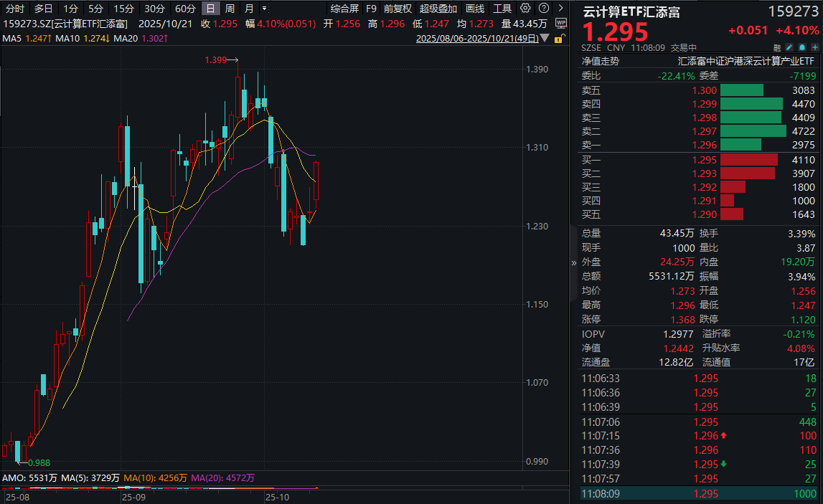Click the red triangle dropdown after the date range
Image resolution: width=823 pixels, height=504 pixels.
point(543,36)
